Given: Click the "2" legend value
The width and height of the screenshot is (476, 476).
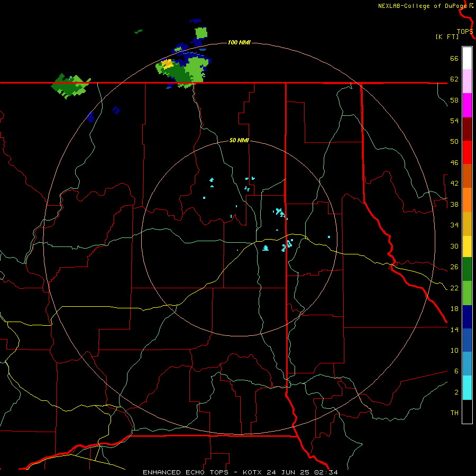Looking at the screenshot, I should pyautogui.click(x=456, y=392).
